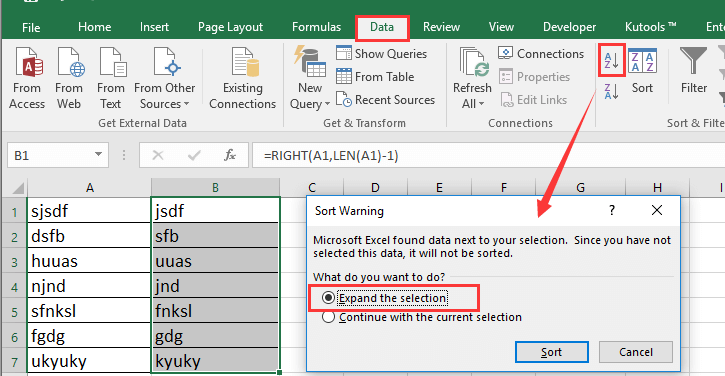Select column D header
This screenshot has height=376, width=725.
(375, 188)
